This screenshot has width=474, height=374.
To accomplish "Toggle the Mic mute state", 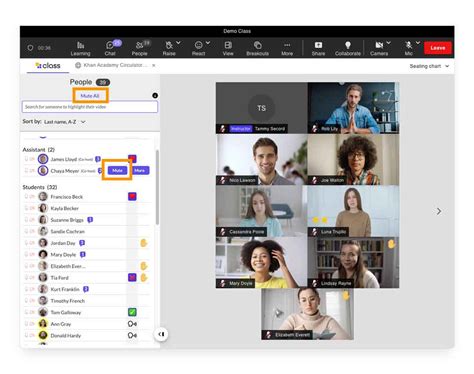I will click(409, 48).
